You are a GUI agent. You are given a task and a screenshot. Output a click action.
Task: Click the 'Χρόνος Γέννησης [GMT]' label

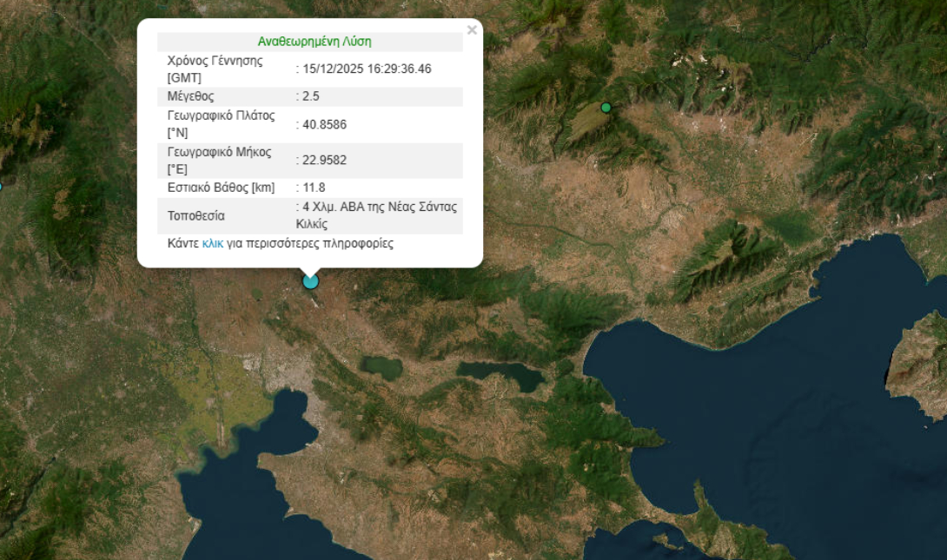[x=214, y=69]
